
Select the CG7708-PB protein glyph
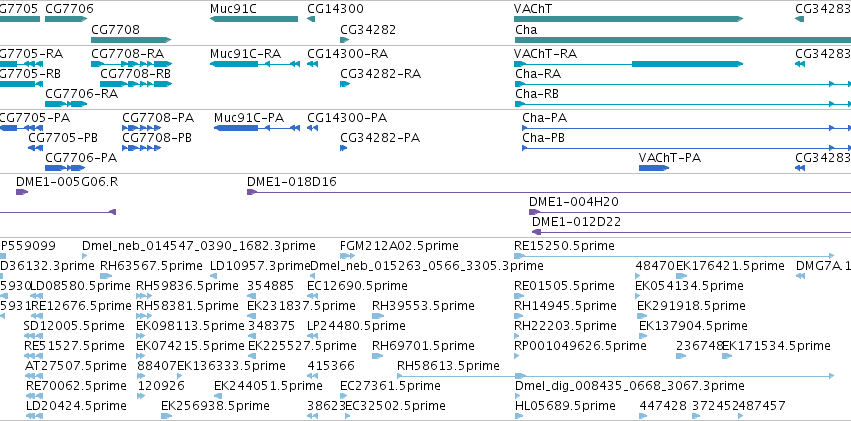click(142, 148)
